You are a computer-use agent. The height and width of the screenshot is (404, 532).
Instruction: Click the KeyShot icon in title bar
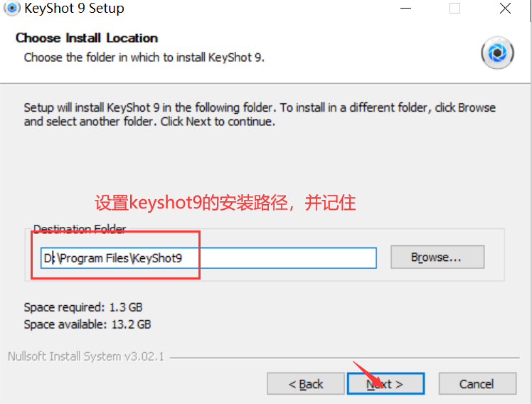click(x=12, y=8)
